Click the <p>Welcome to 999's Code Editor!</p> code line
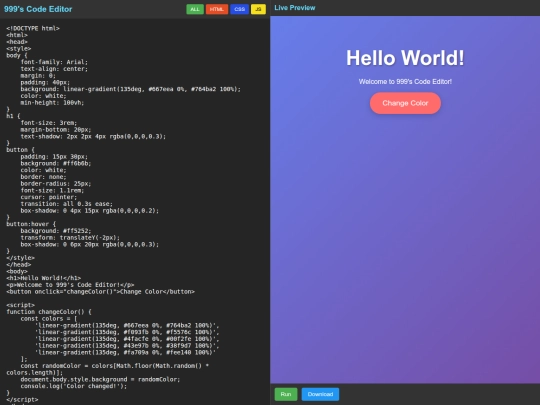Viewport: 540px width, 405px height. click(70, 285)
